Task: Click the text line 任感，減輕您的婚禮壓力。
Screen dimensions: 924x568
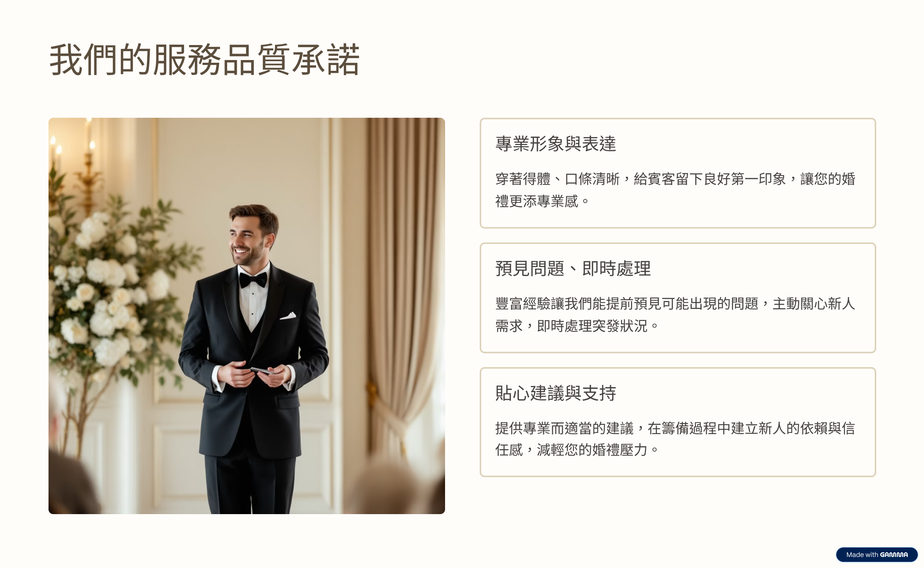Action: pyautogui.click(x=577, y=449)
